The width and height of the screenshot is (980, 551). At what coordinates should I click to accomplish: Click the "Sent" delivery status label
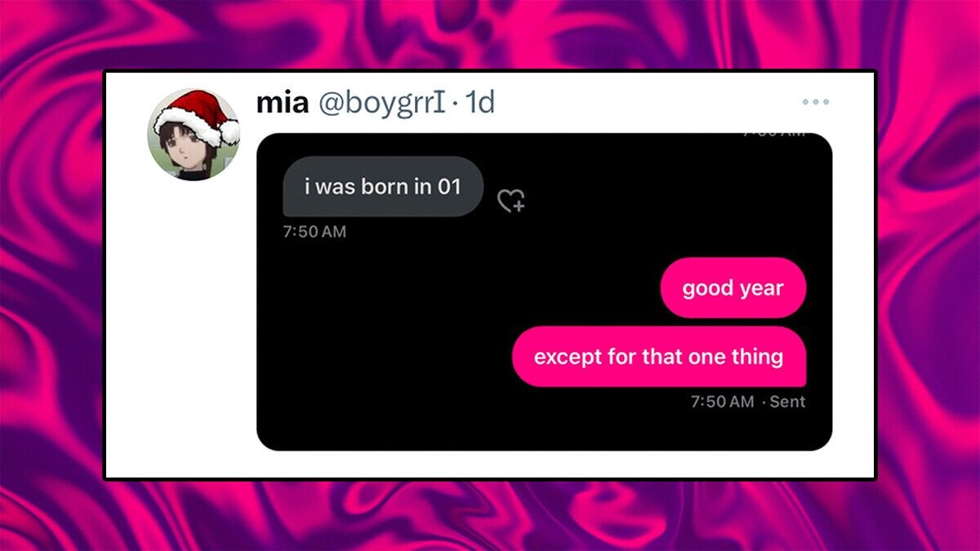787,402
